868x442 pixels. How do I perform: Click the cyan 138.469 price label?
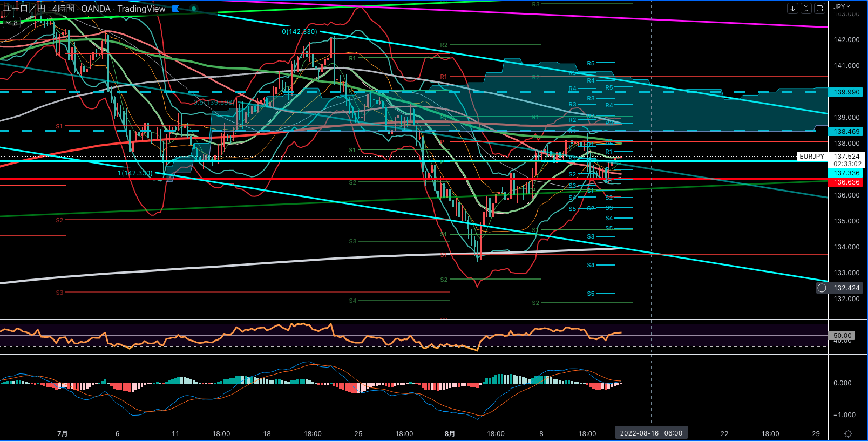[846, 132]
